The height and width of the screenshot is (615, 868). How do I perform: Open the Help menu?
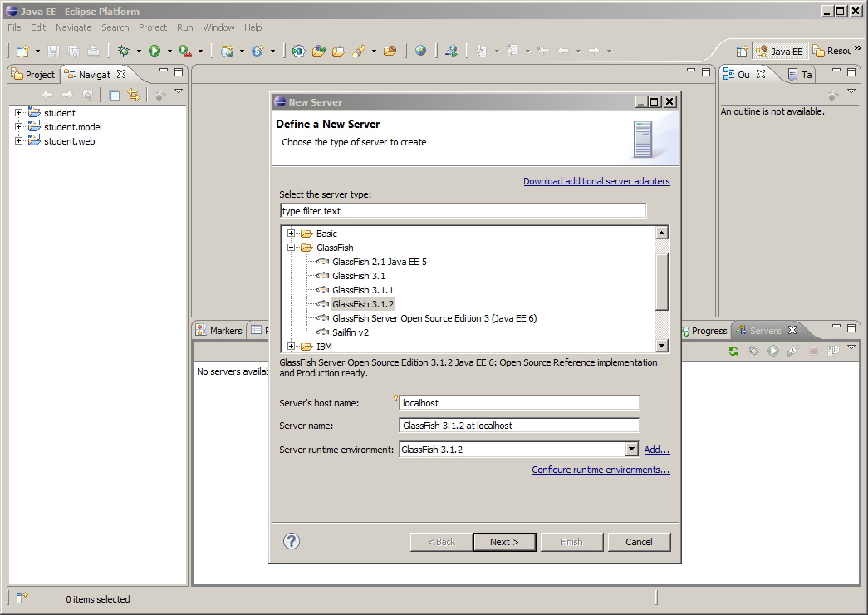(x=253, y=27)
